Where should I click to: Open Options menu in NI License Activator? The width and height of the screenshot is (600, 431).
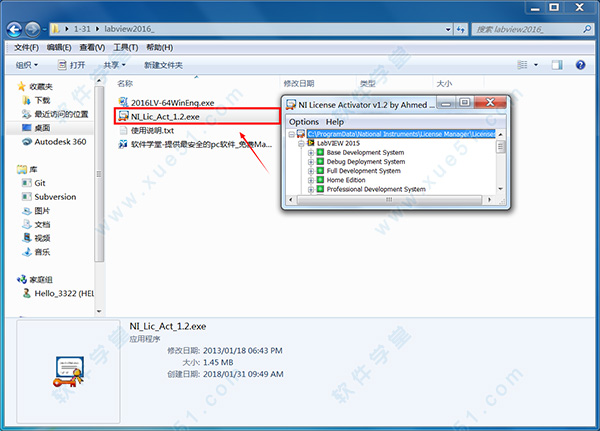tap(304, 122)
